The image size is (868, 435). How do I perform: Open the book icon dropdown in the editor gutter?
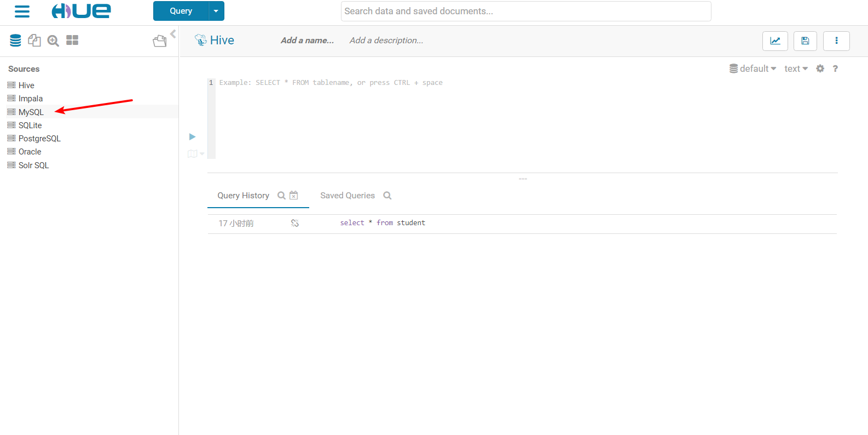[195, 154]
